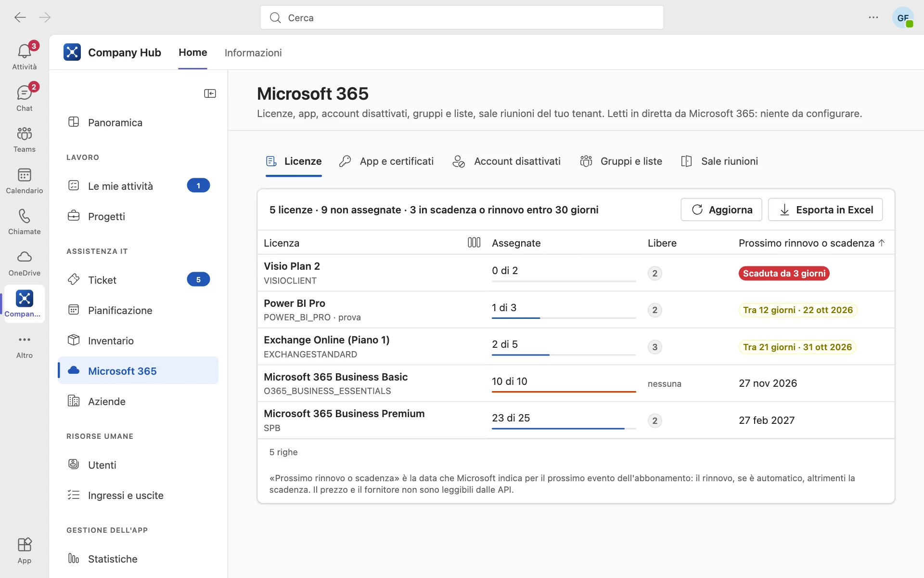Click Esporta in Excel button
Image resolution: width=924 pixels, height=578 pixels.
825,210
